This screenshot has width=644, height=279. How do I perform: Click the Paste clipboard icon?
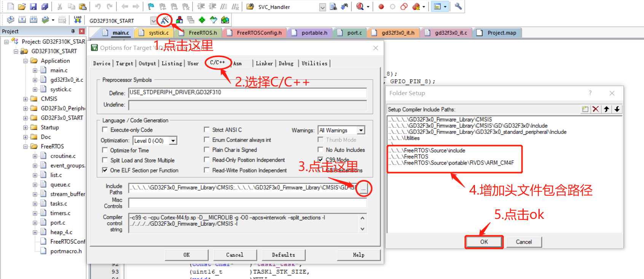click(83, 6)
